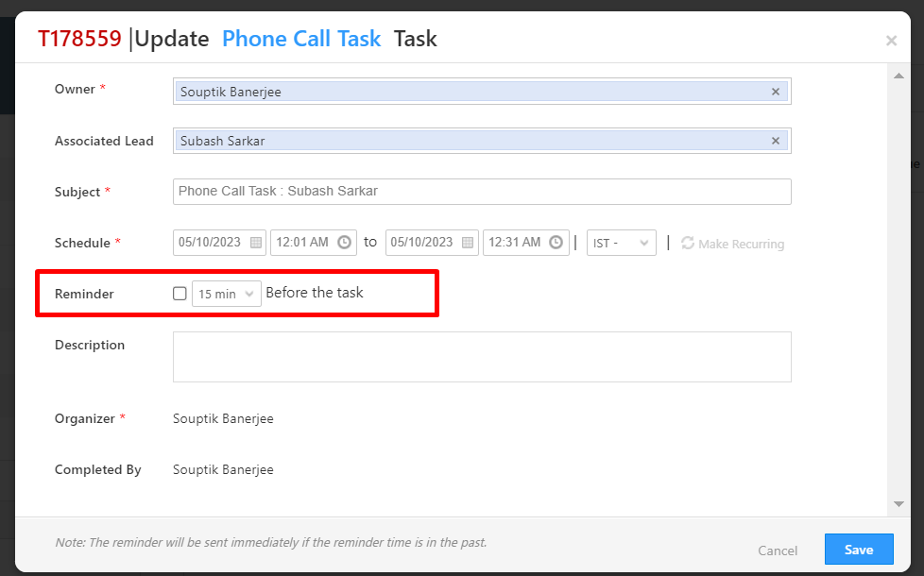The width and height of the screenshot is (924, 576).
Task: Click the Make Recurring refresh icon
Action: (x=688, y=244)
